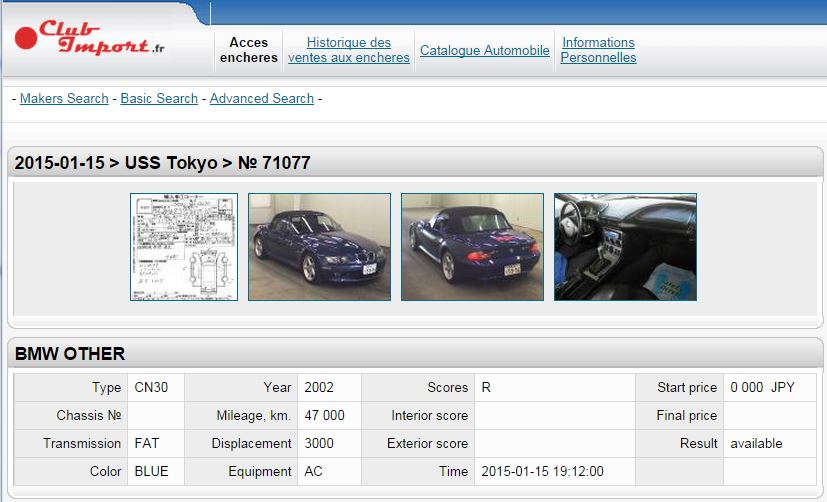Screen dimensions: 827x502
Task: Click the Club-Import.fr logo
Action: pos(88,41)
